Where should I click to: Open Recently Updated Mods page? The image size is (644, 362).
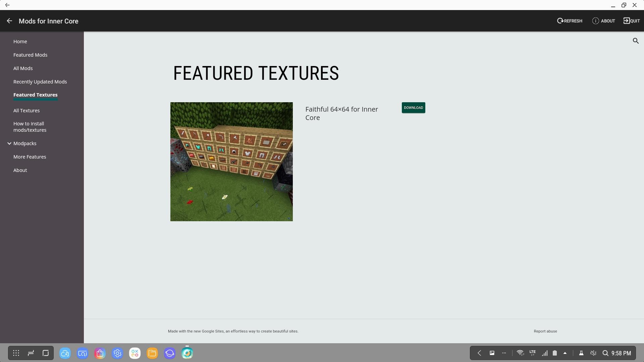click(x=40, y=82)
